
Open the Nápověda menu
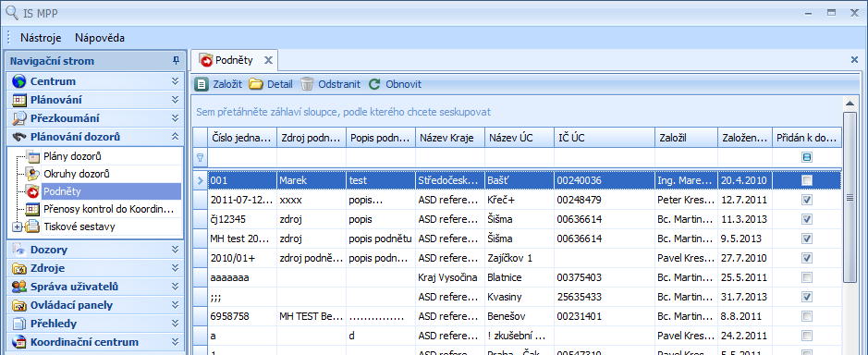[100, 38]
